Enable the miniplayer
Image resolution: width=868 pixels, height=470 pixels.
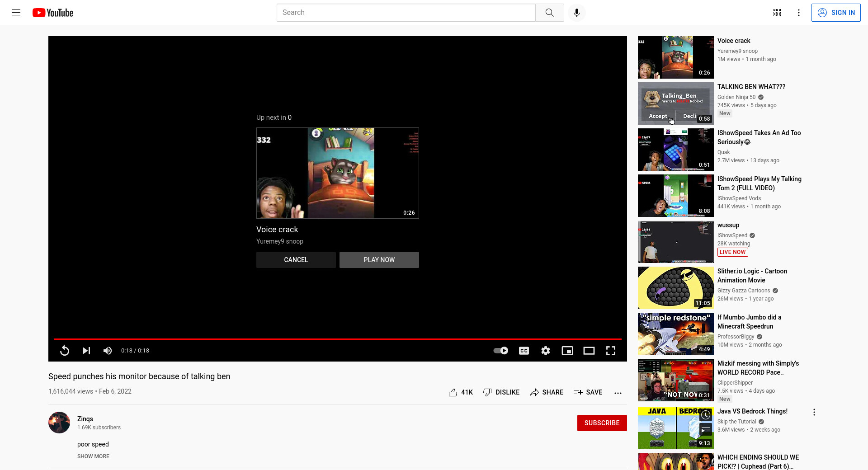(x=567, y=351)
